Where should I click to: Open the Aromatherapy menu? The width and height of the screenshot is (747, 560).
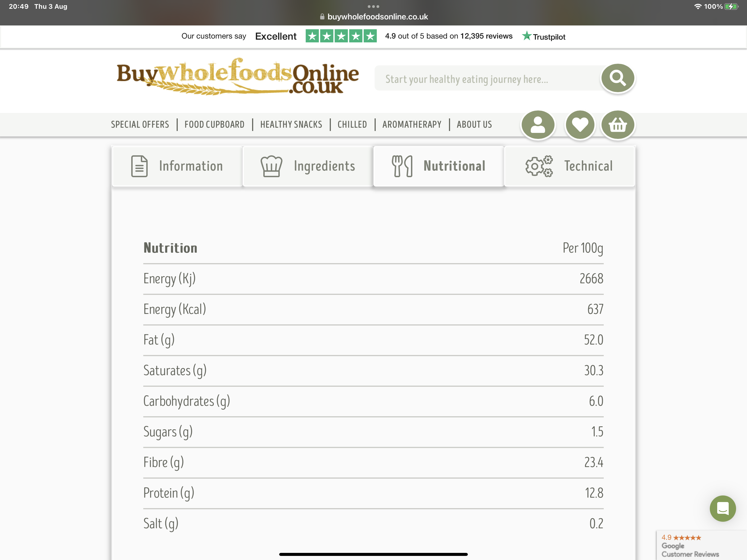[x=412, y=125]
